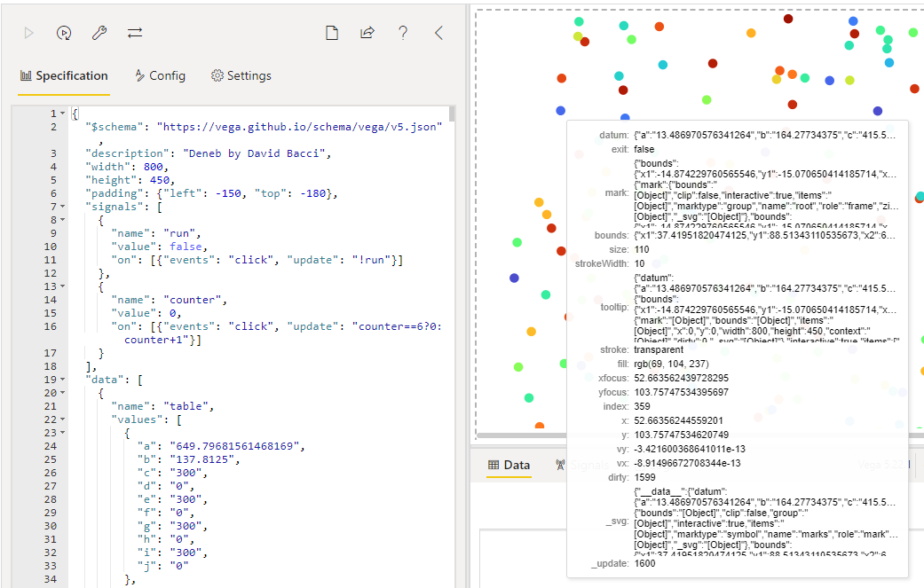Collapse the fold arrow on line 13

[x=62, y=286]
